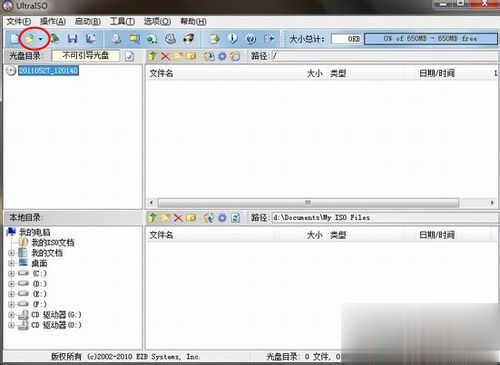Expand the (F:) drive node
The width and height of the screenshot is (500, 365).
pyautogui.click(x=11, y=304)
